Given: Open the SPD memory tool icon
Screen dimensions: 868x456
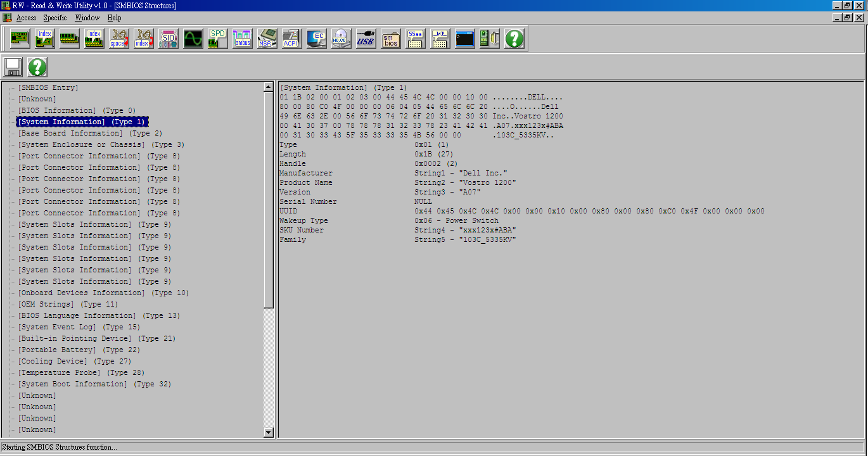Looking at the screenshot, I should click(218, 39).
